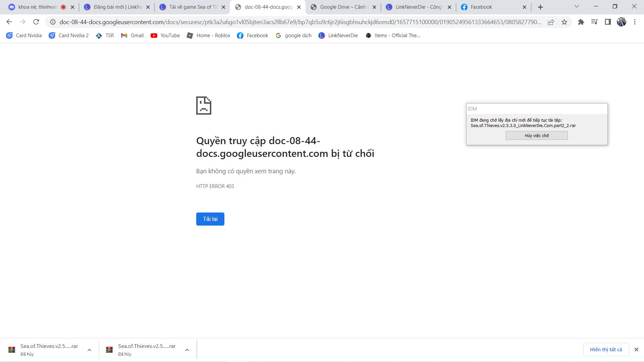Viewport: 644px width, 362px height.
Task: Switch to Đăng bài mới LinkNeverDie tab
Action: click(116, 7)
